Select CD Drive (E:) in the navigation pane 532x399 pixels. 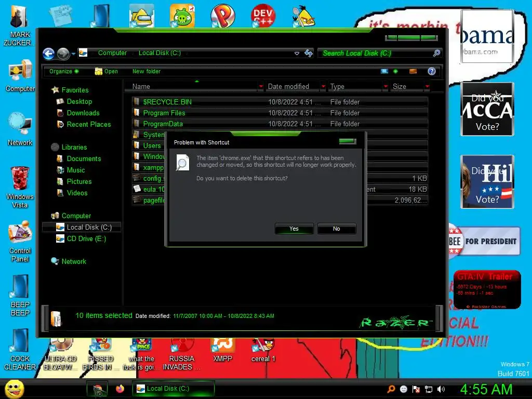(x=81, y=239)
